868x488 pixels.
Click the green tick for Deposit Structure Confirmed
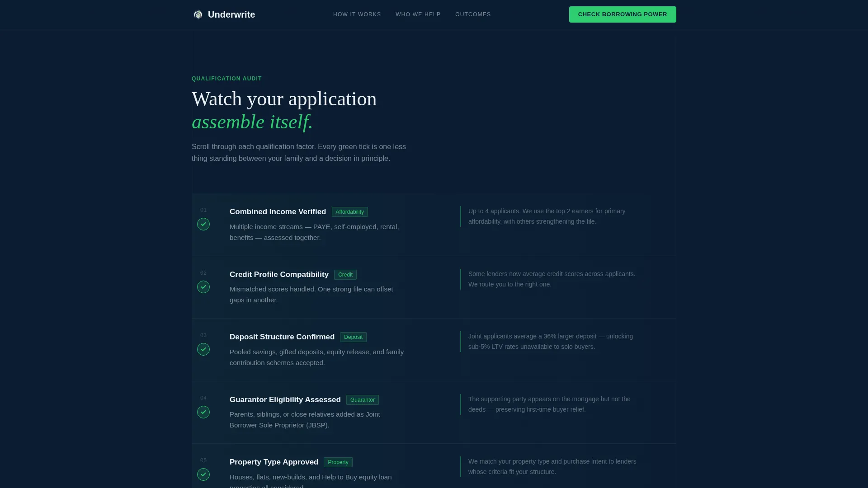tap(203, 349)
